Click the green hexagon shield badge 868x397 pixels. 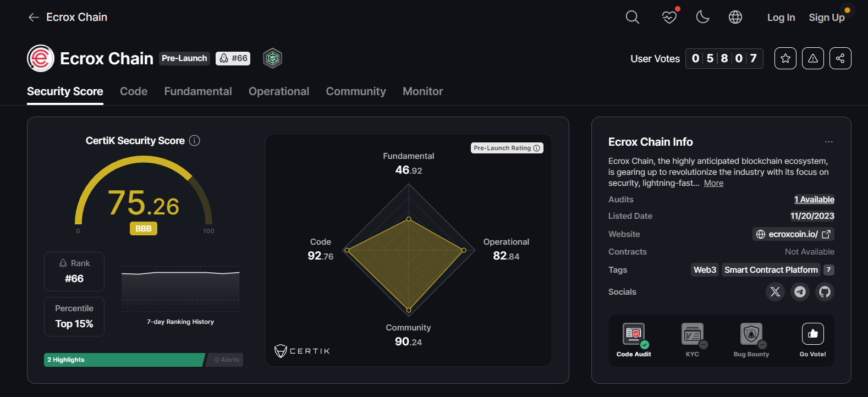(x=272, y=58)
